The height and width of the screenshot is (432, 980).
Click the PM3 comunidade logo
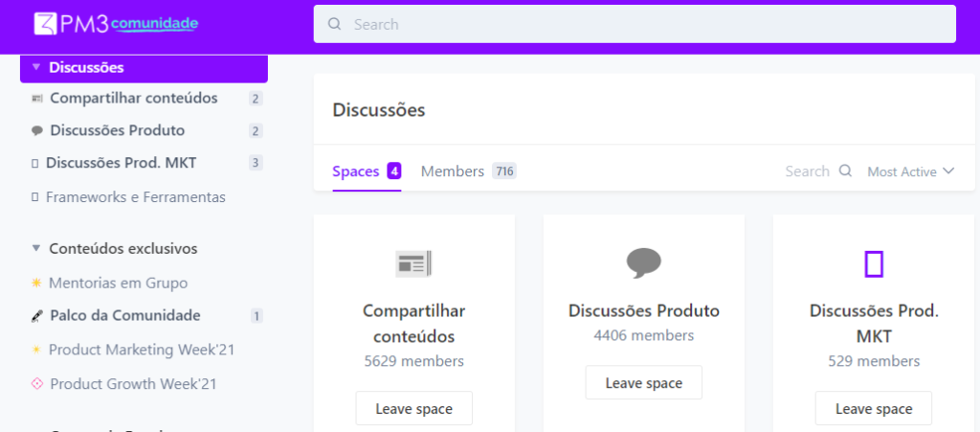(116, 24)
